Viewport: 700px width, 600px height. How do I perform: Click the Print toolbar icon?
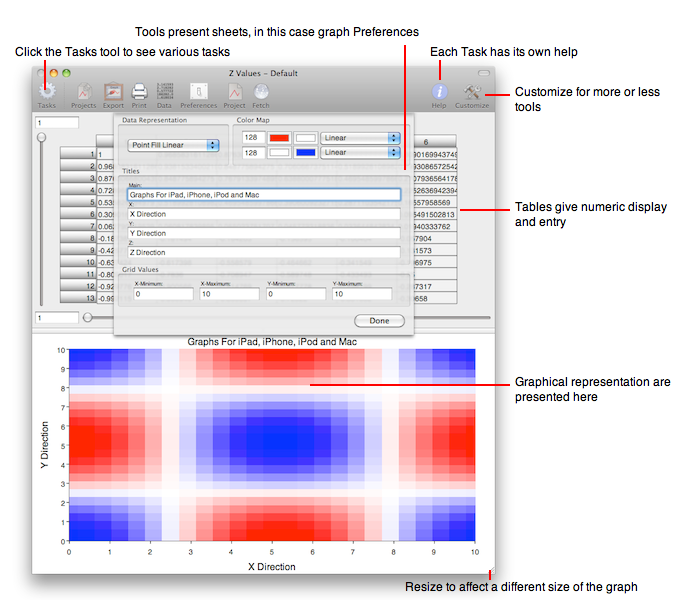coord(140,91)
